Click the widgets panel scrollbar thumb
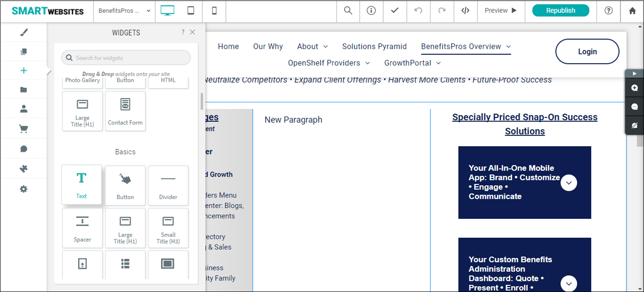The width and height of the screenshot is (644, 292). [x=202, y=101]
